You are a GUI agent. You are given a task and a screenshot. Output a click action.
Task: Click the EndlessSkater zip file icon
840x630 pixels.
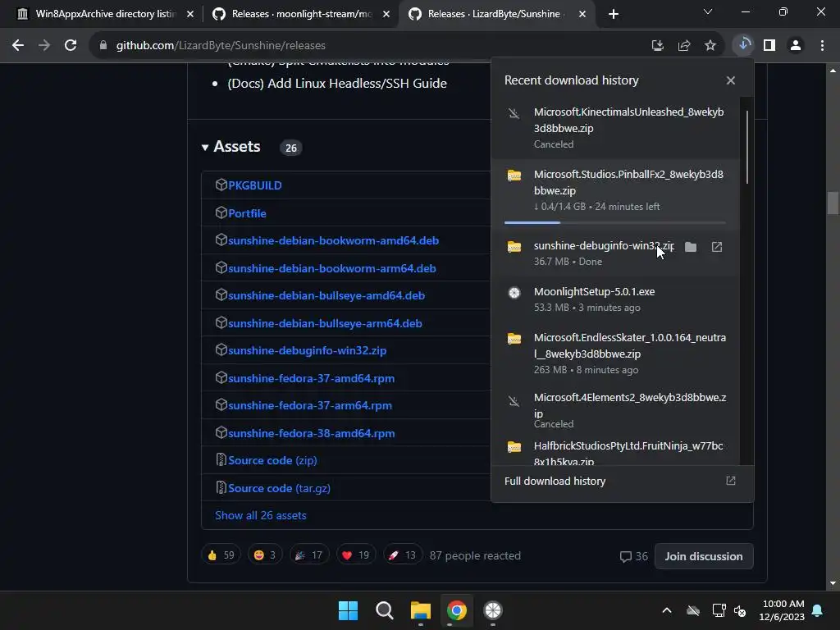pos(514,339)
